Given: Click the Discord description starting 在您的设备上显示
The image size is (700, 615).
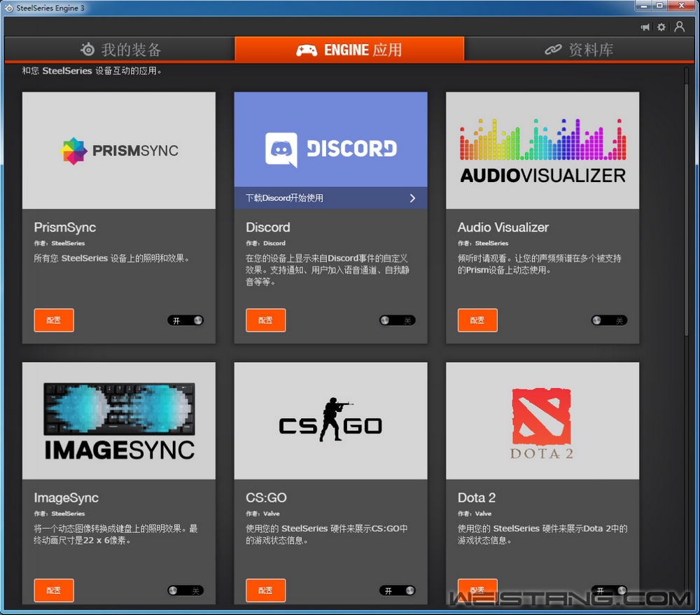Looking at the screenshot, I should coord(327,270).
